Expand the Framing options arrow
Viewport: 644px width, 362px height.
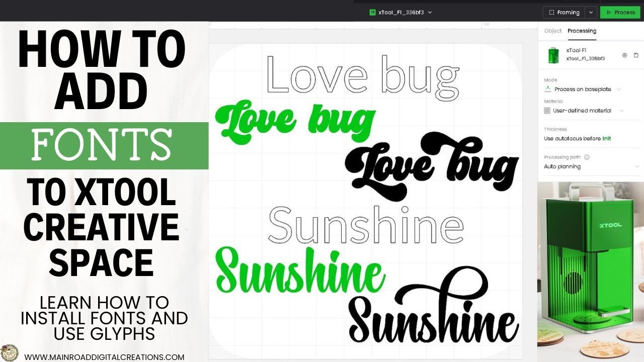(591, 13)
